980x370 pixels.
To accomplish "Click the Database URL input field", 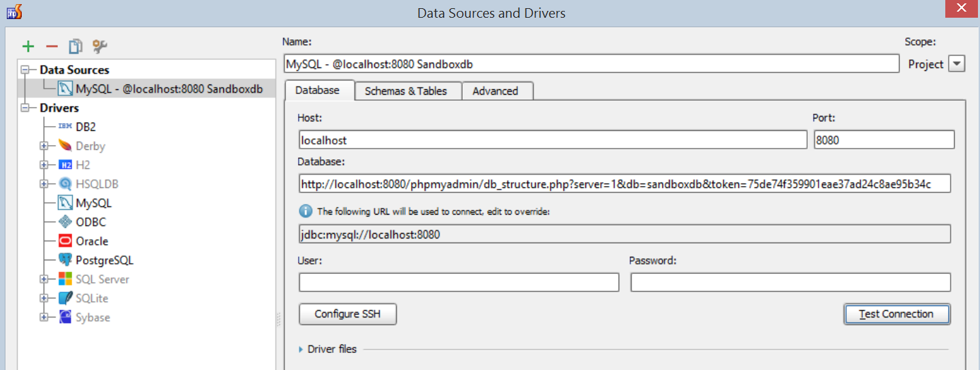I will [x=625, y=184].
